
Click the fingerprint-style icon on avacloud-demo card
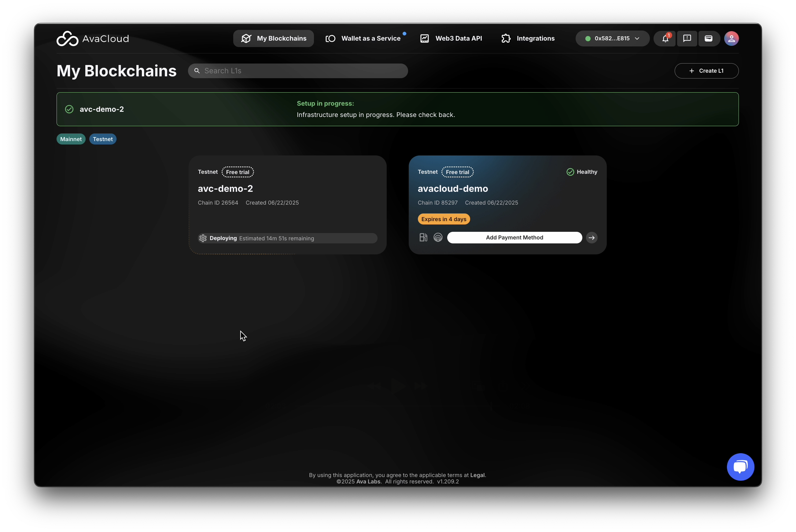438,238
